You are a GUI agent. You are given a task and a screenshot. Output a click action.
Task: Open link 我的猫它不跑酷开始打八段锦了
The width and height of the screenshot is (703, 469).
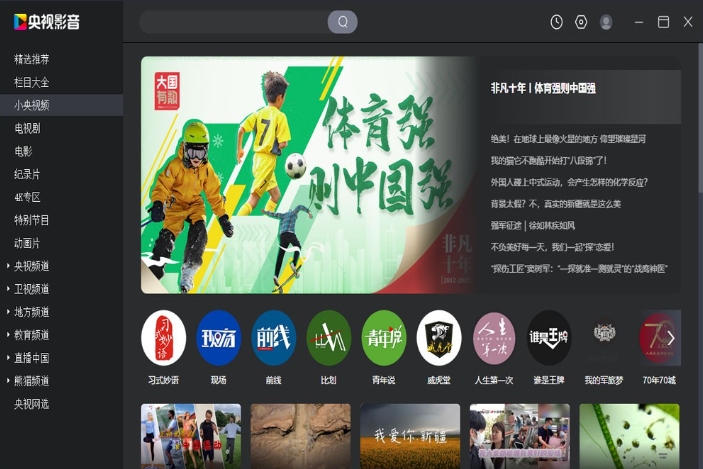pos(548,161)
